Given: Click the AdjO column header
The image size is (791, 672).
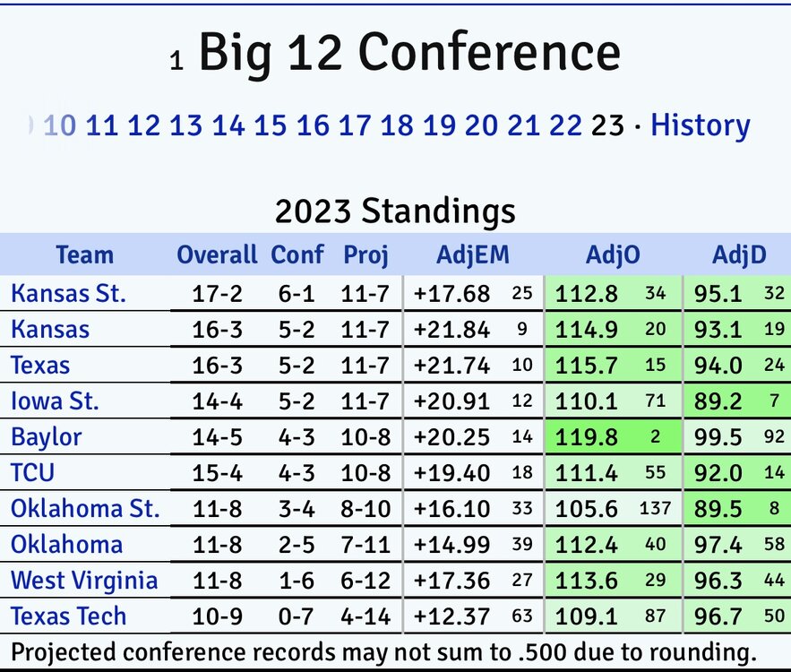Looking at the screenshot, I should [x=613, y=254].
